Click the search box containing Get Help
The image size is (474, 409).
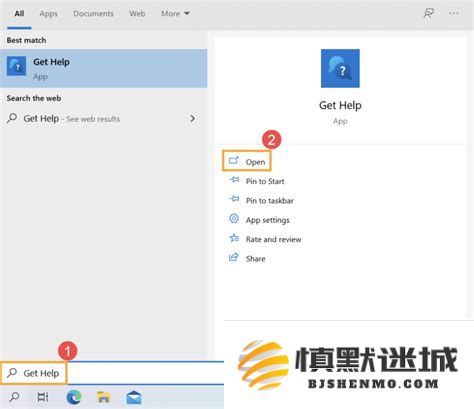[112, 373]
